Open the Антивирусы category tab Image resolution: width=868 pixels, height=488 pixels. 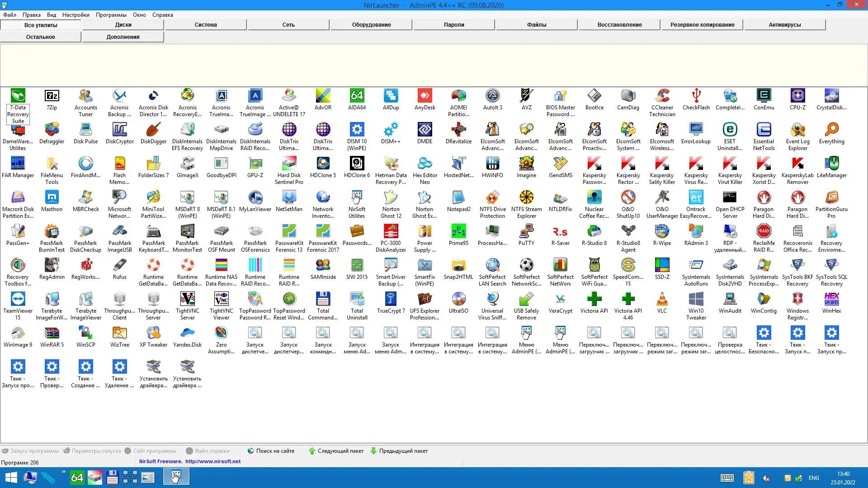[x=784, y=25]
